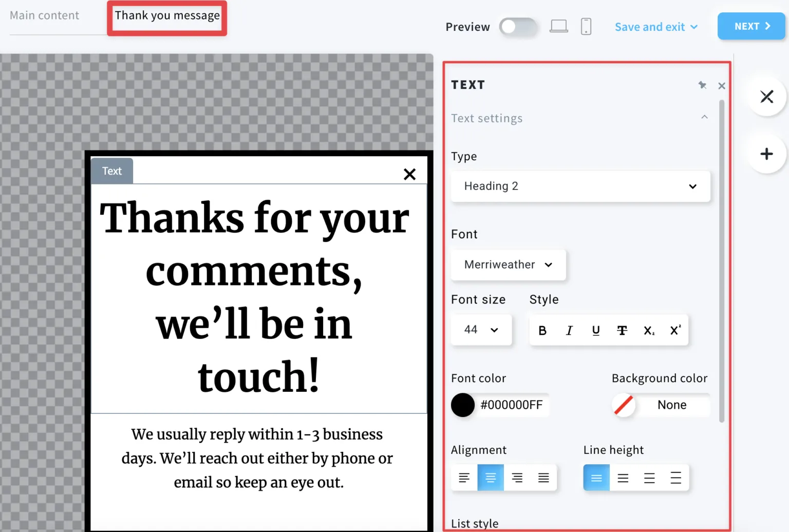This screenshot has width=789, height=532.
Task: Toggle Superscript formatting
Action: coord(675,330)
